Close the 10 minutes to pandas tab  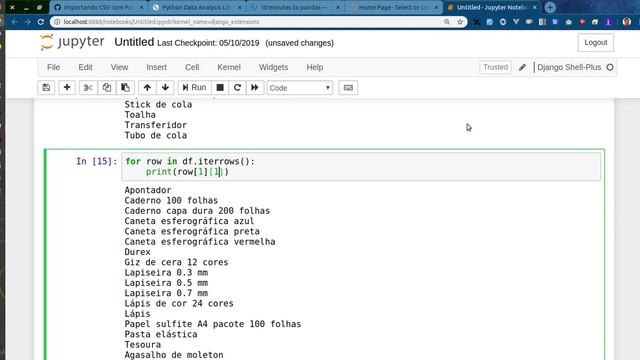[x=338, y=7]
